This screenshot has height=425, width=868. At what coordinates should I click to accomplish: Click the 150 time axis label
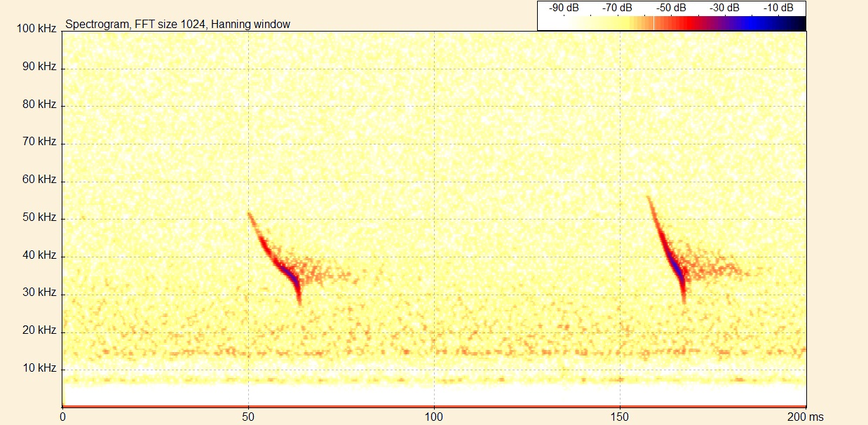pos(620,417)
